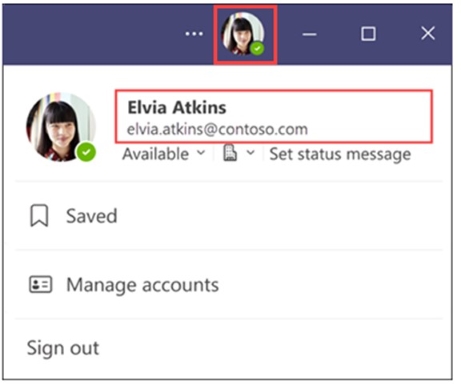Image resolution: width=461 pixels, height=385 pixels.
Task: Click the name Elvia Atkins
Action: point(177,108)
